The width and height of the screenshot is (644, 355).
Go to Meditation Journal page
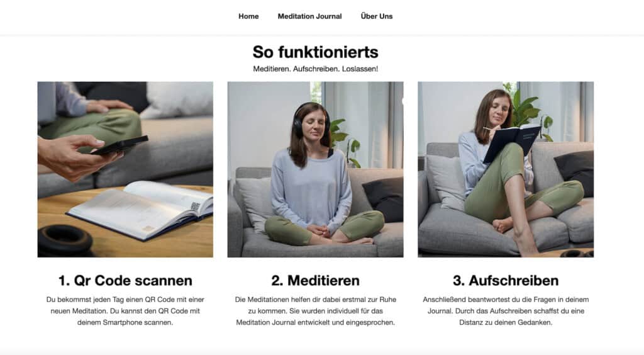[x=309, y=16]
